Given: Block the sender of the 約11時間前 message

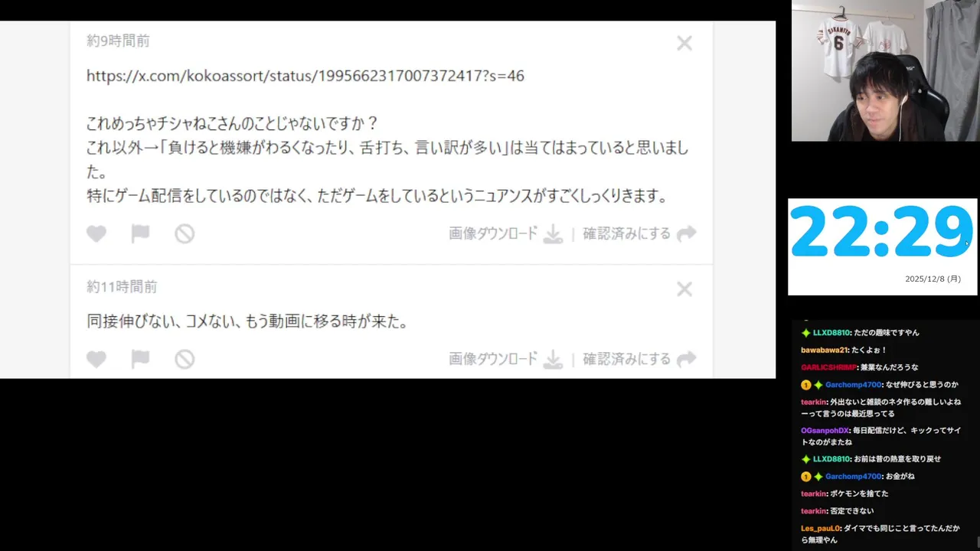Looking at the screenshot, I should tap(185, 359).
